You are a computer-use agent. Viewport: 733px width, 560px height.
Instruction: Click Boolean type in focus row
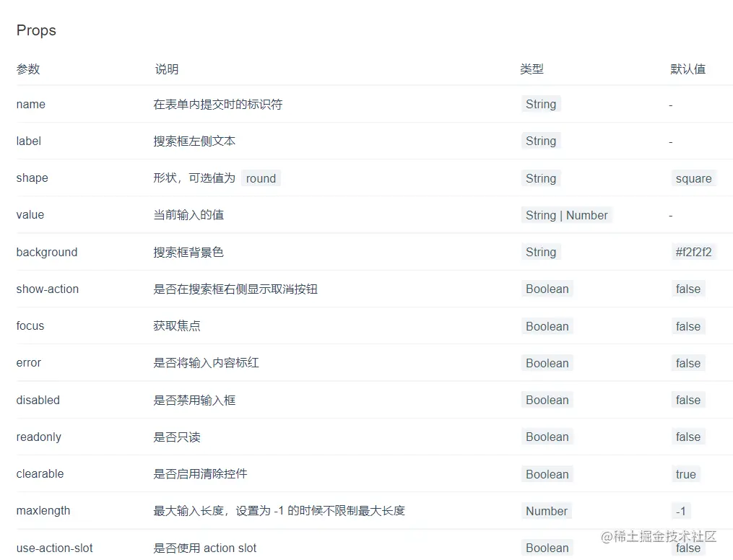(x=547, y=326)
